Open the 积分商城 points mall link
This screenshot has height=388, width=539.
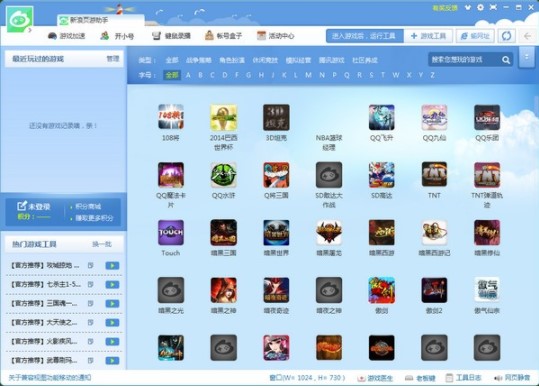coord(88,207)
